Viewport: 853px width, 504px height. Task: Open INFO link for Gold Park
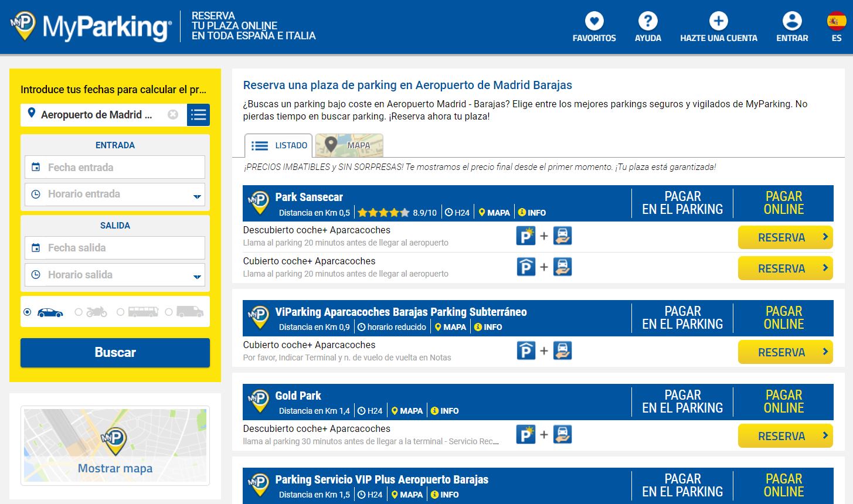(x=444, y=411)
